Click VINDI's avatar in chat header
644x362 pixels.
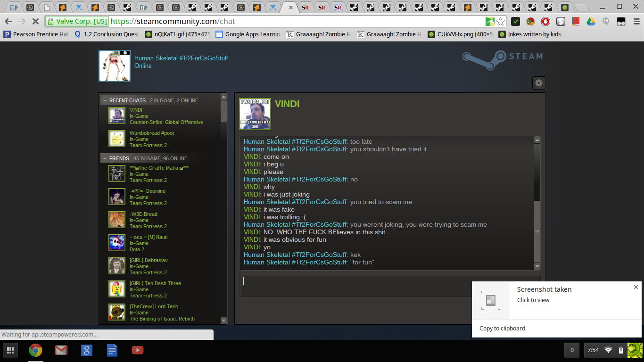pyautogui.click(x=255, y=114)
